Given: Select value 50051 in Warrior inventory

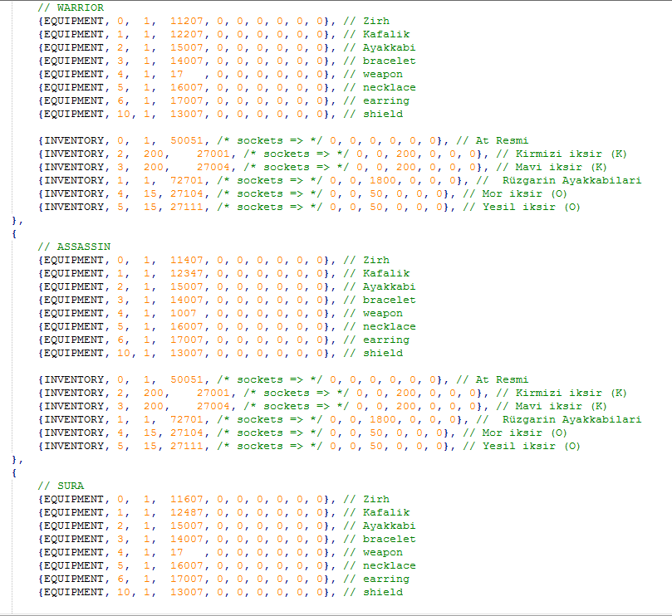Looking at the screenshot, I should click(186, 140).
